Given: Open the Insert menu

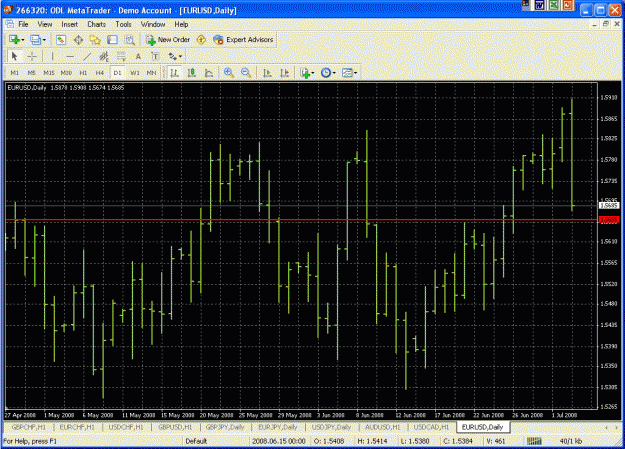Looking at the screenshot, I should pyautogui.click(x=70, y=24).
